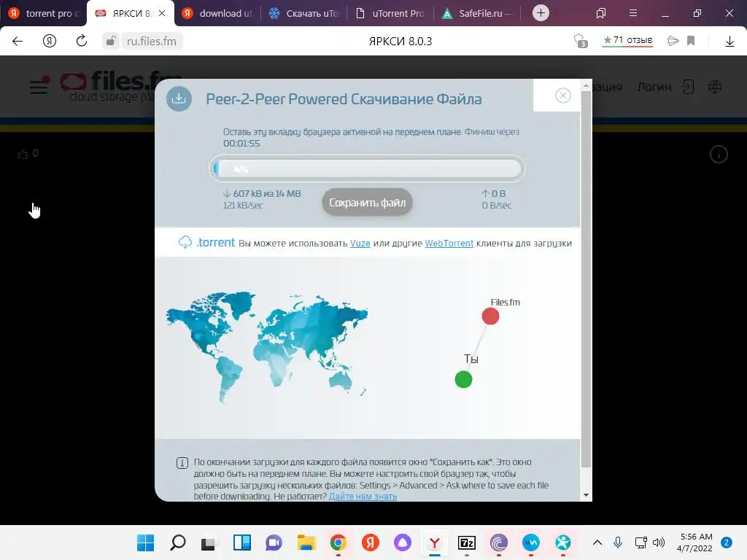Click the dialog scrollbar up arrow
The image size is (747, 560).
586,86
